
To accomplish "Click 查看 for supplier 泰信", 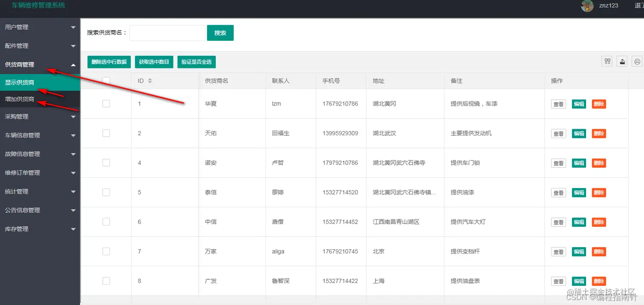I will [x=558, y=193].
